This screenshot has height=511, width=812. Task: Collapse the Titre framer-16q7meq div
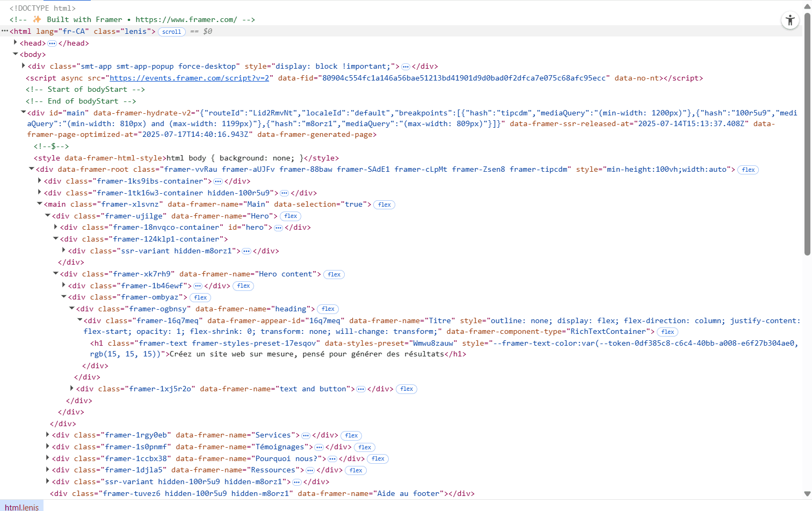coord(80,320)
